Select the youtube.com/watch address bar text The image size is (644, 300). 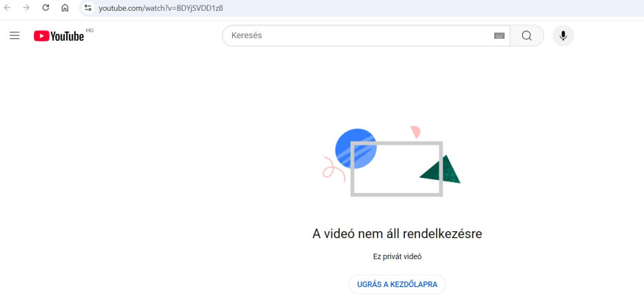(161, 7)
